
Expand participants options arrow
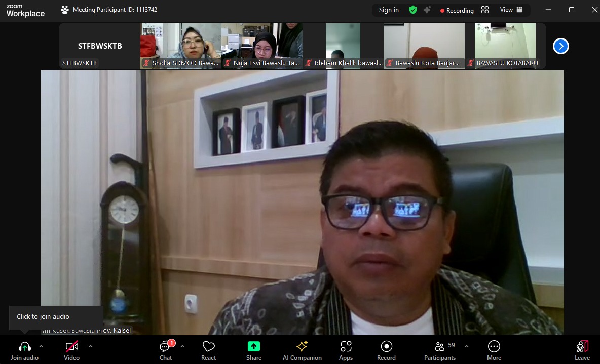tap(466, 346)
